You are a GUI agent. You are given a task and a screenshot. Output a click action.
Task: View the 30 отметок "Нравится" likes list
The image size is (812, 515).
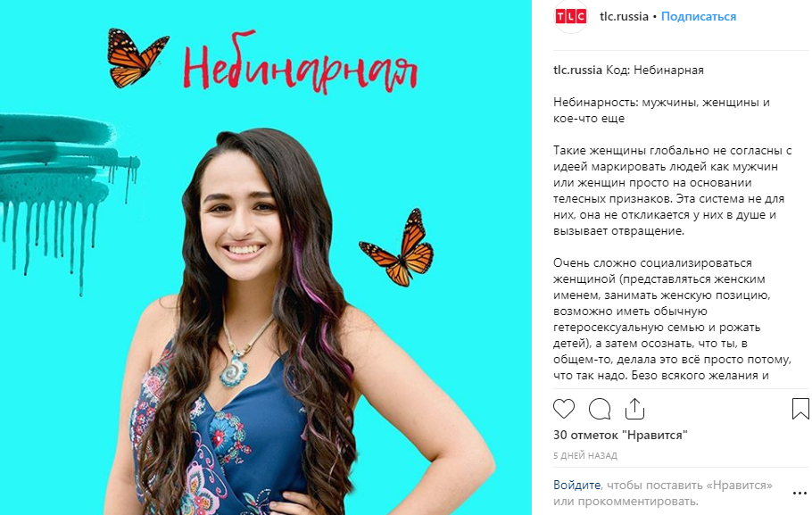click(620, 436)
